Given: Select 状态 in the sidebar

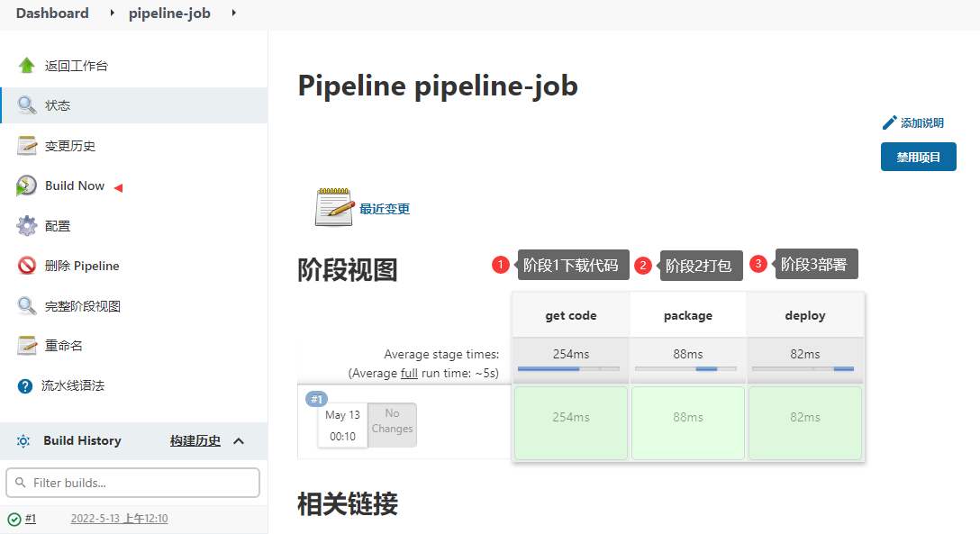Looking at the screenshot, I should coord(58,105).
